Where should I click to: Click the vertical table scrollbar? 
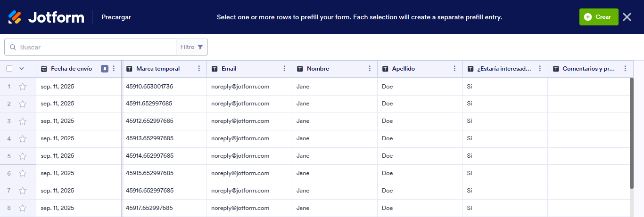click(632, 133)
